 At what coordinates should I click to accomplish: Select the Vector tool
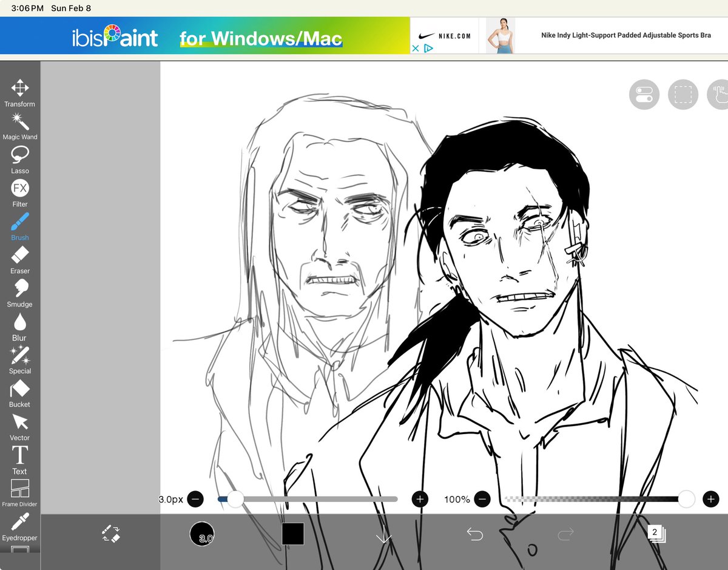coord(20,427)
